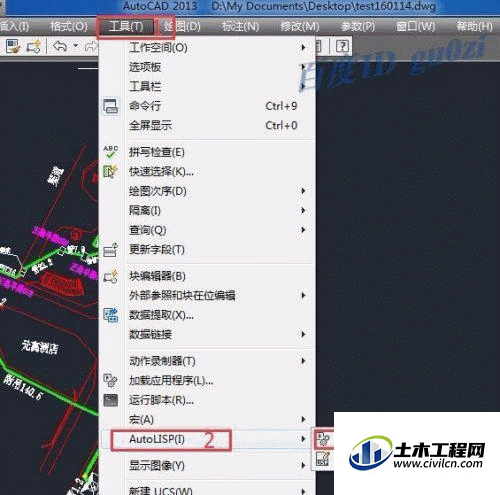Expand the 显示图像(Y) submenu

[x=207, y=466]
